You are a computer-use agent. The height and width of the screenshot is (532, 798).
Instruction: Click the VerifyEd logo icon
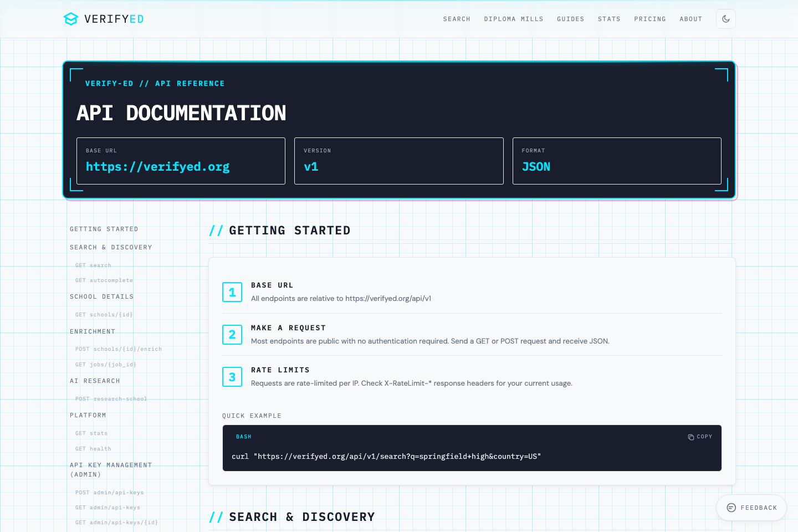tap(71, 18)
